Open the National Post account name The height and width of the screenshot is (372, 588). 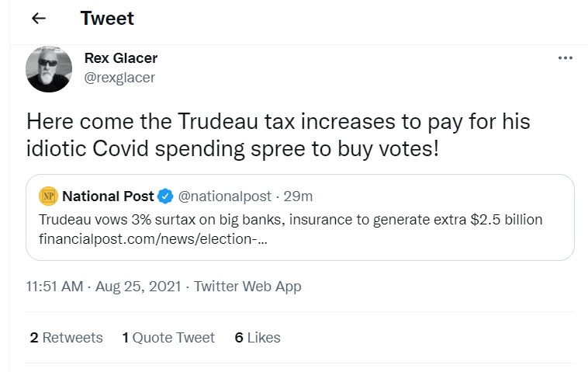[x=108, y=195]
